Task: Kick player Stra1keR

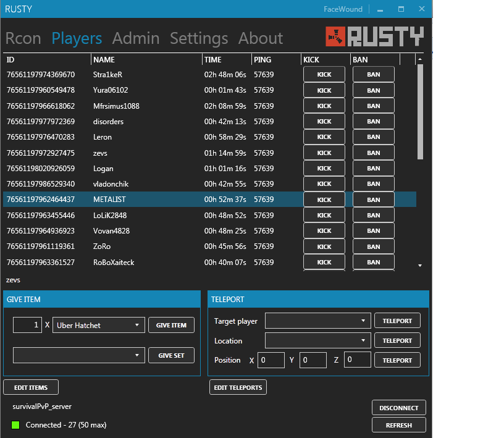Action: coord(324,74)
